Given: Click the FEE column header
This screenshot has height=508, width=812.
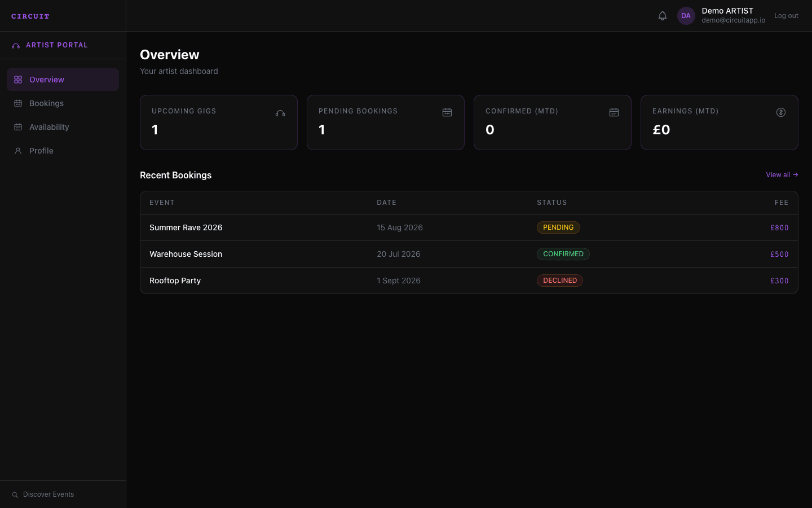Looking at the screenshot, I should pyautogui.click(x=782, y=203).
